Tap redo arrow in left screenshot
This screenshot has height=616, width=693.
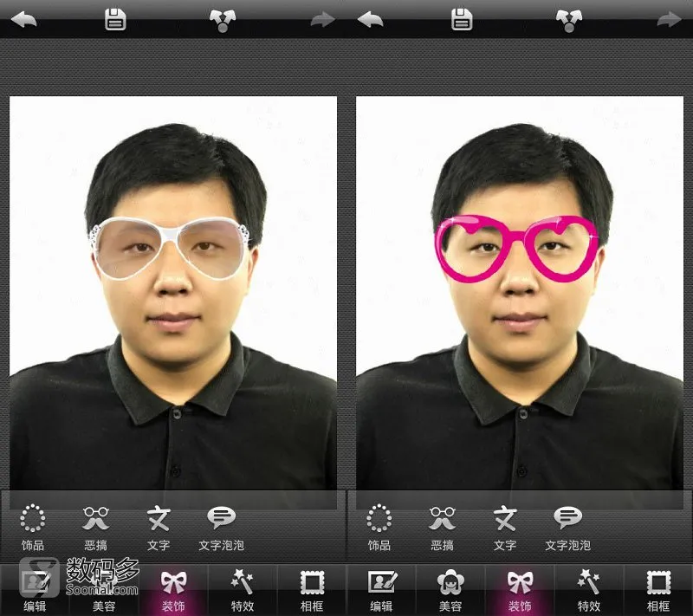[x=322, y=19]
